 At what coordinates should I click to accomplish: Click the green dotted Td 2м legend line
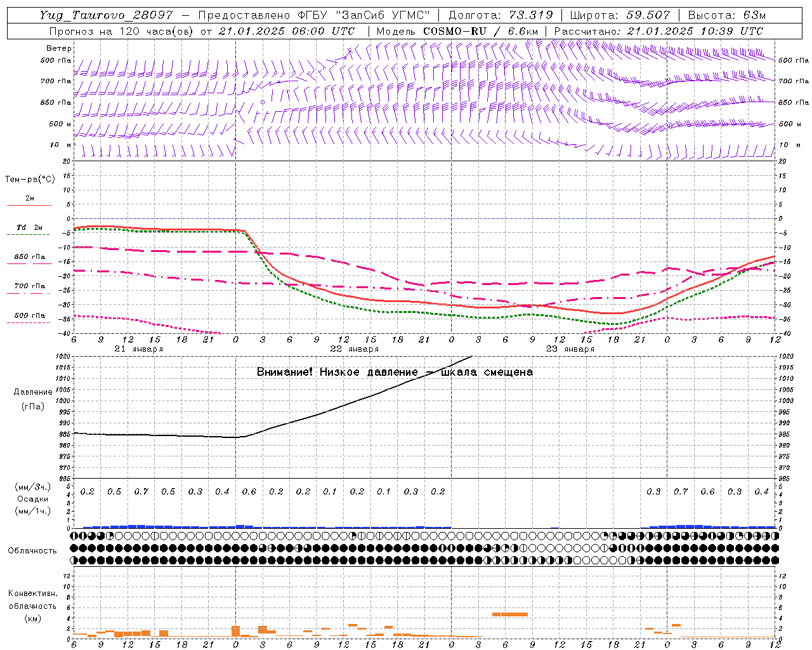(29, 235)
